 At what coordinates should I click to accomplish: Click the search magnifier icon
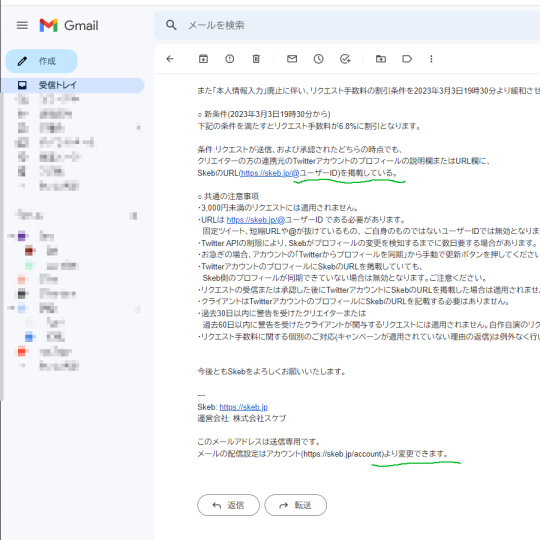171,25
